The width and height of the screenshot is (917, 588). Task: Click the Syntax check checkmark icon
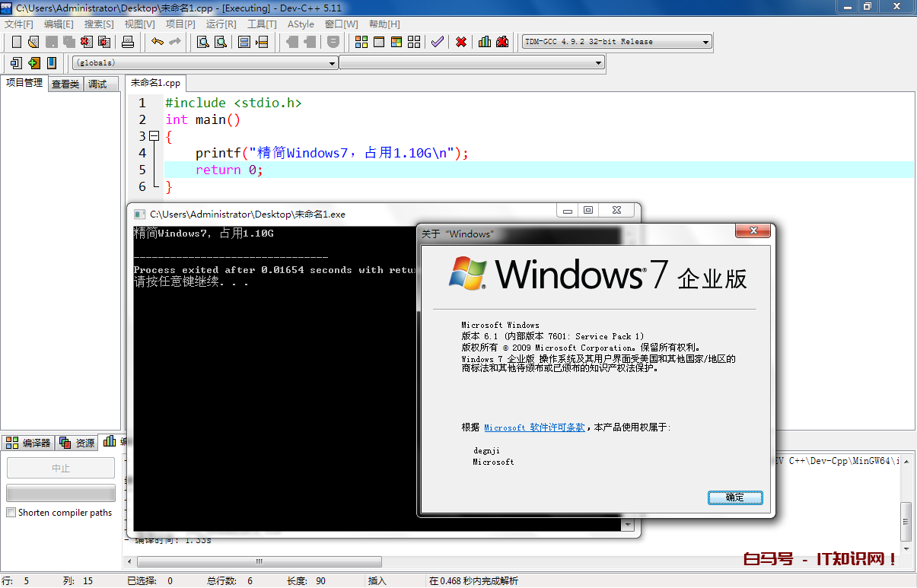point(437,42)
